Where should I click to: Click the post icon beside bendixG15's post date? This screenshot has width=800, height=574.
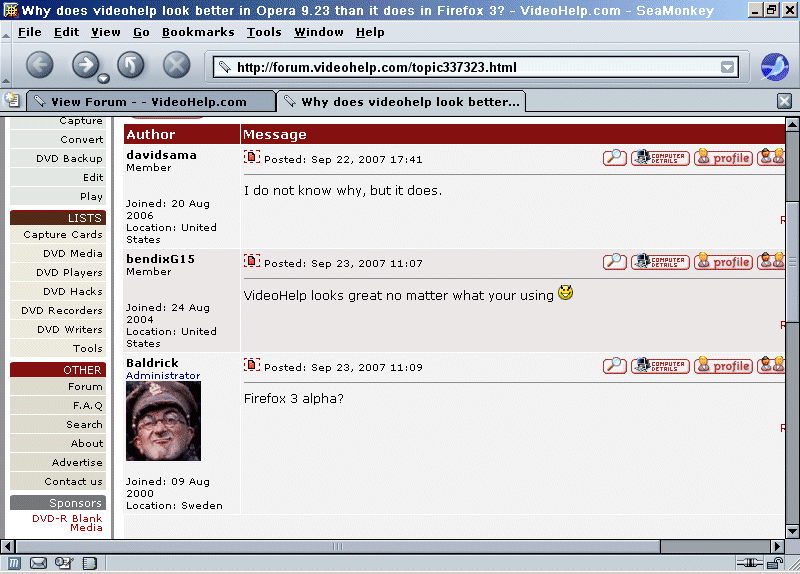(252, 261)
